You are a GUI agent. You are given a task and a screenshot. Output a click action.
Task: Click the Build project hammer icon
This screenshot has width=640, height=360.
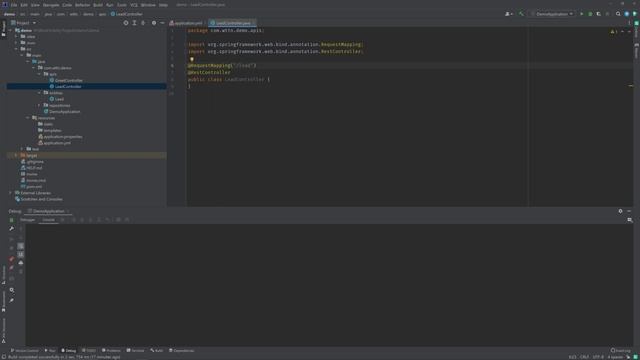point(521,14)
